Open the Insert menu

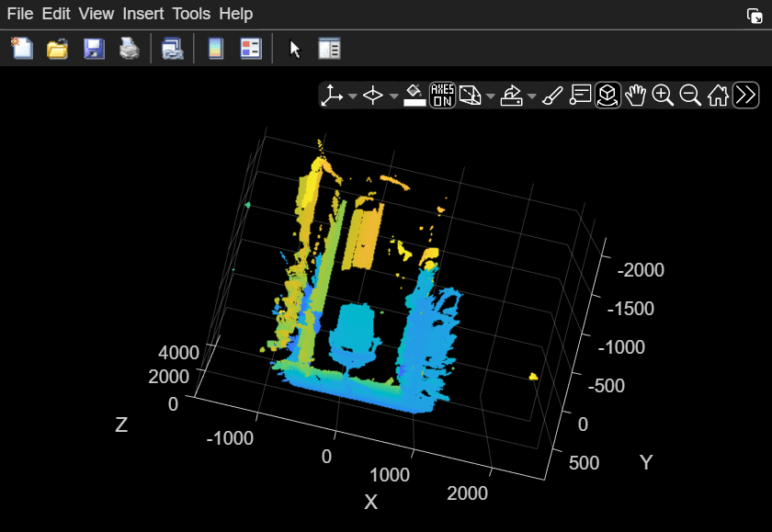point(142,14)
